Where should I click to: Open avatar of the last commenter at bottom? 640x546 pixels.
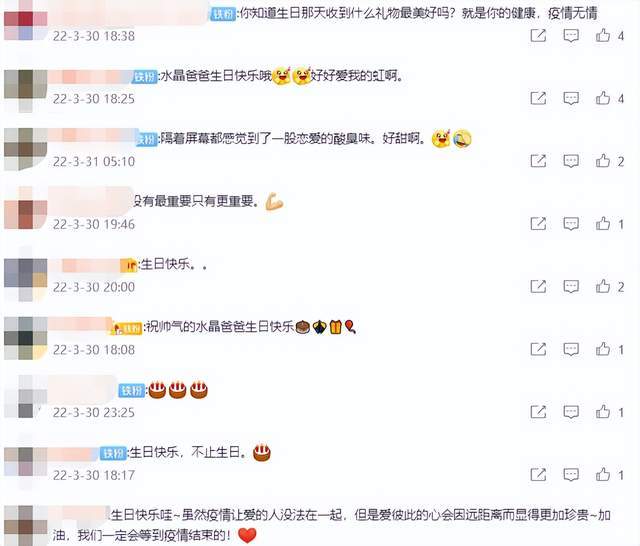pos(25,526)
